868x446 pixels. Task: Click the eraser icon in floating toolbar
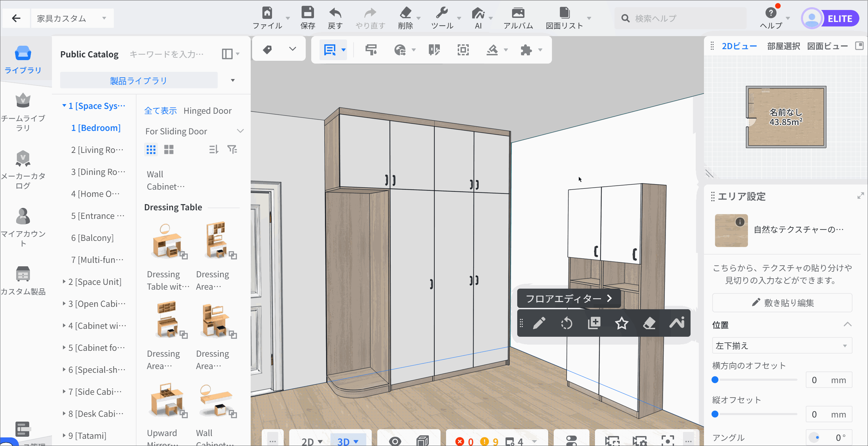coord(649,323)
